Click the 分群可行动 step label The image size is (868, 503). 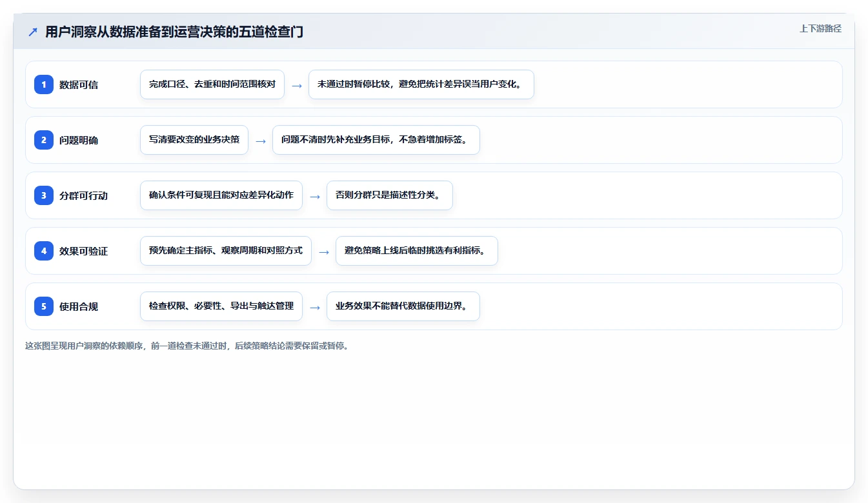click(83, 195)
